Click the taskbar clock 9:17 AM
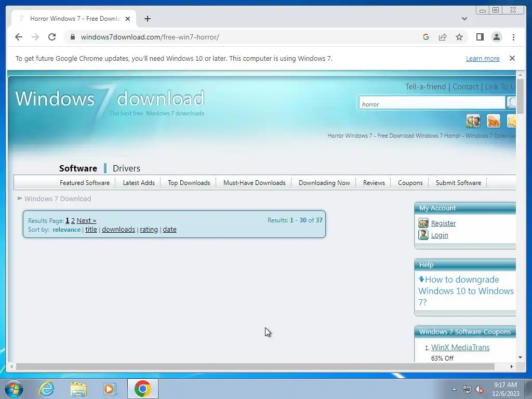Screen dimensions: 532x399 506,389
